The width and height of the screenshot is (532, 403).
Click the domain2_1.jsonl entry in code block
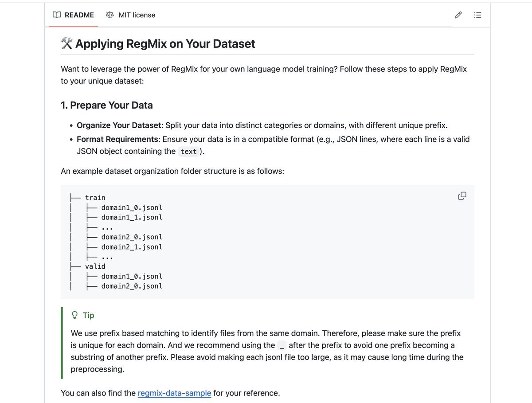pyautogui.click(x=132, y=247)
